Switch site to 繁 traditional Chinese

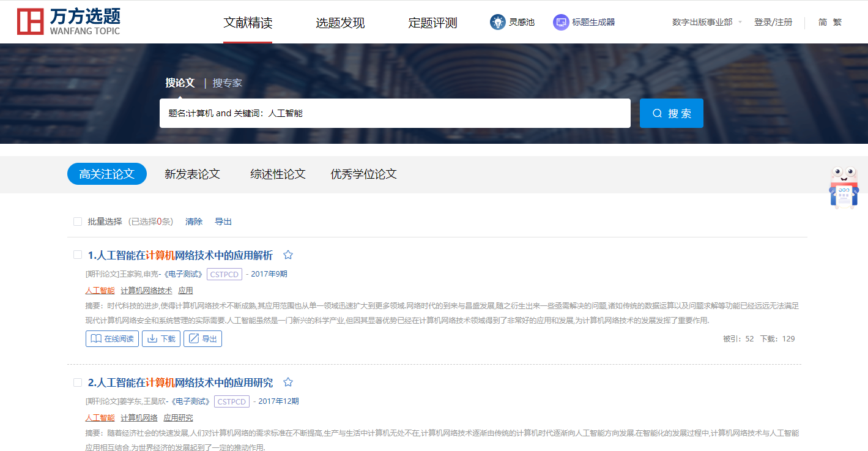(x=837, y=21)
